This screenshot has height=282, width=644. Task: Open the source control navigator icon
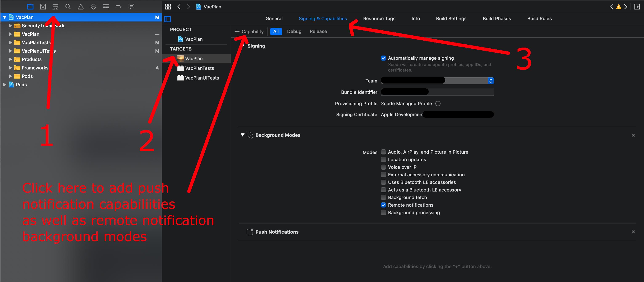coord(43,7)
